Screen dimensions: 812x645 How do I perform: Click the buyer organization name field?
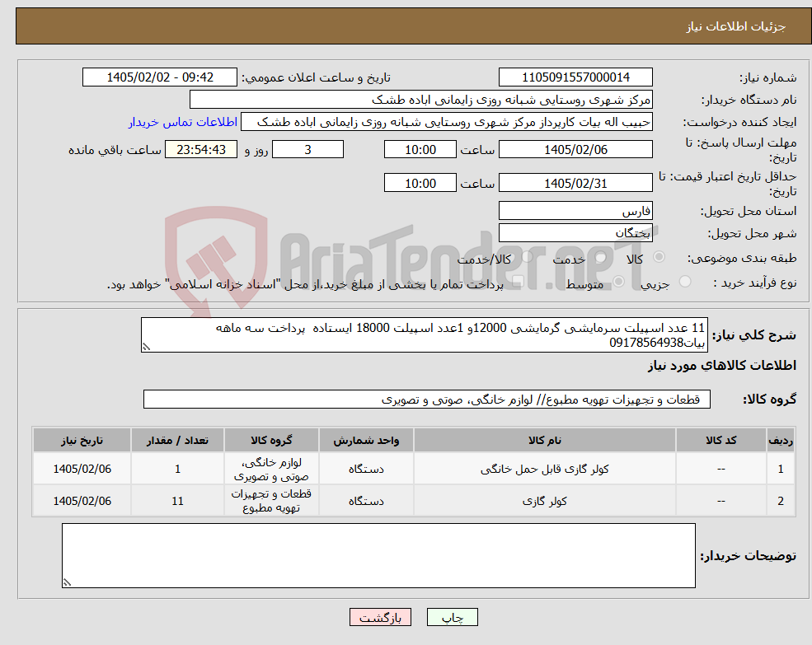coord(421,100)
